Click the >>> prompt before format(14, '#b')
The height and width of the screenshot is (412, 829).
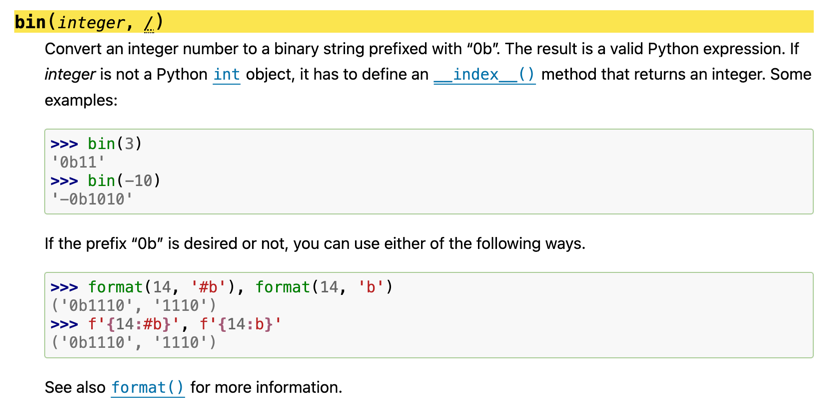(64, 287)
